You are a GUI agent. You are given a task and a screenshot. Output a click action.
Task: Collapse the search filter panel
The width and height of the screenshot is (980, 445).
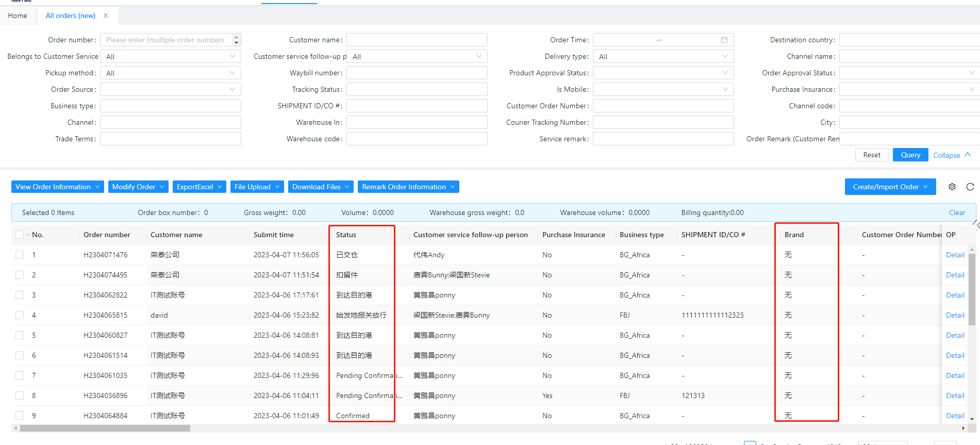click(952, 155)
